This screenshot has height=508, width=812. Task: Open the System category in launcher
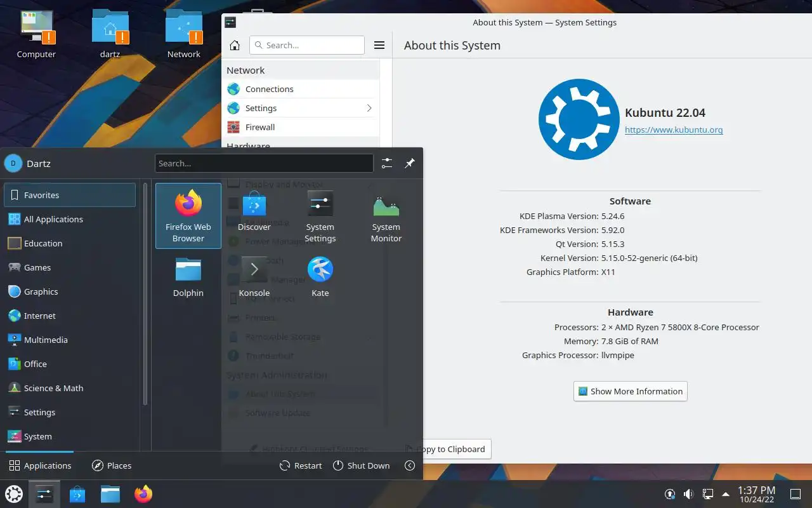(x=70, y=436)
